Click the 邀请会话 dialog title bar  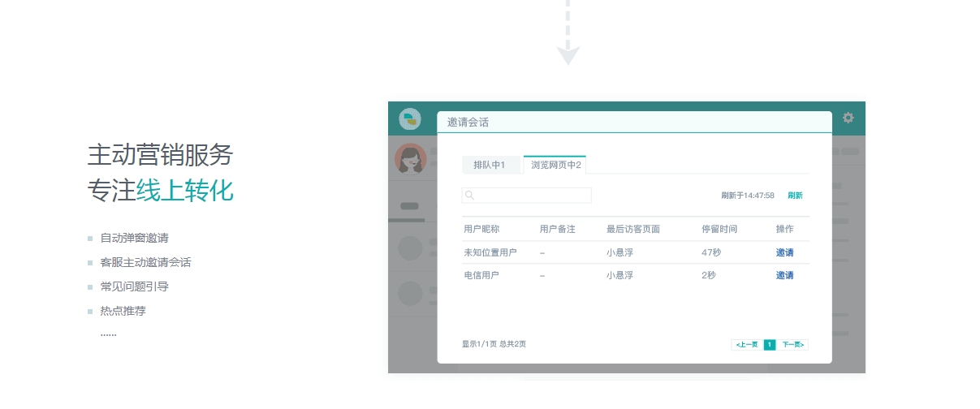click(x=633, y=122)
